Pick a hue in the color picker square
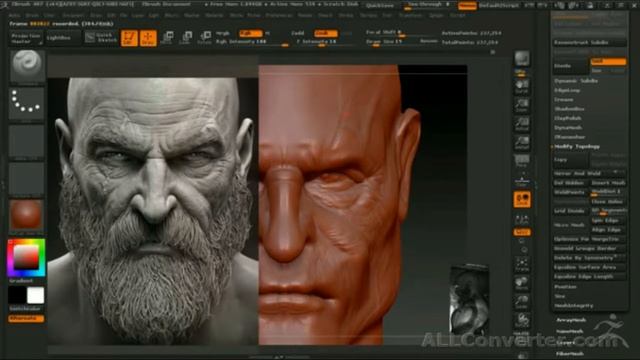Image resolution: width=640 pixels, height=360 pixels. [27, 258]
